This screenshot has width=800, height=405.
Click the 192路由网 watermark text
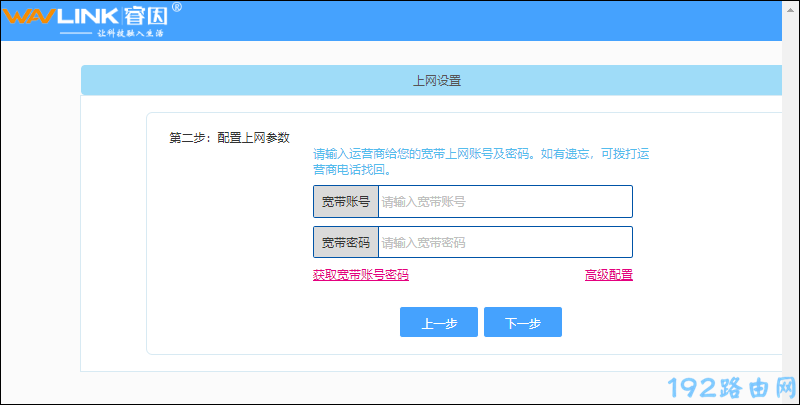729,385
